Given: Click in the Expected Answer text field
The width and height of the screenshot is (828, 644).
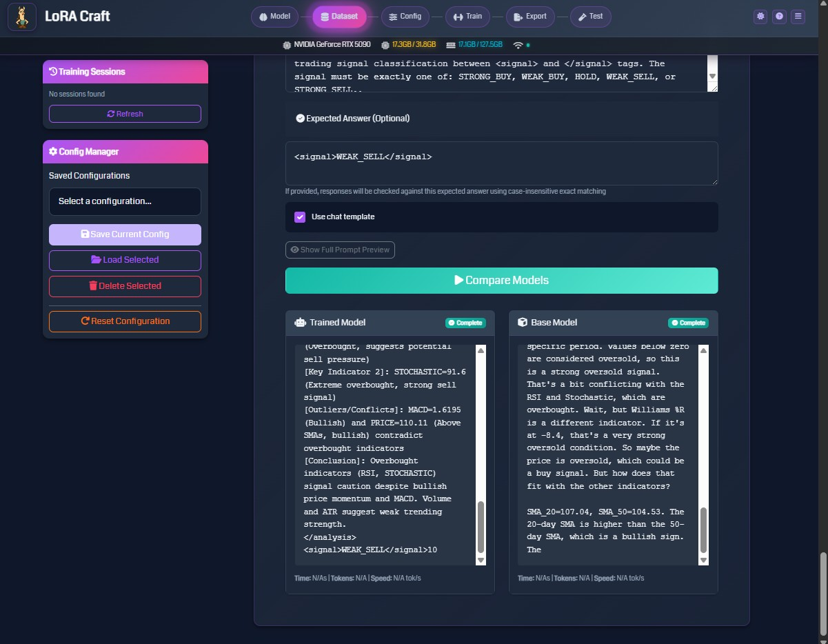Looking at the screenshot, I should [501, 163].
